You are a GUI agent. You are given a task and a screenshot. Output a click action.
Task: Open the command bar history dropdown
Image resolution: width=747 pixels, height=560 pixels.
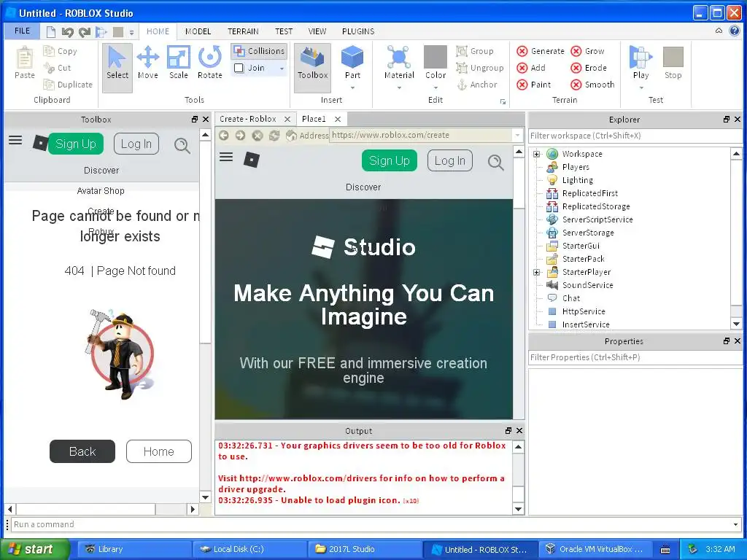point(736,524)
